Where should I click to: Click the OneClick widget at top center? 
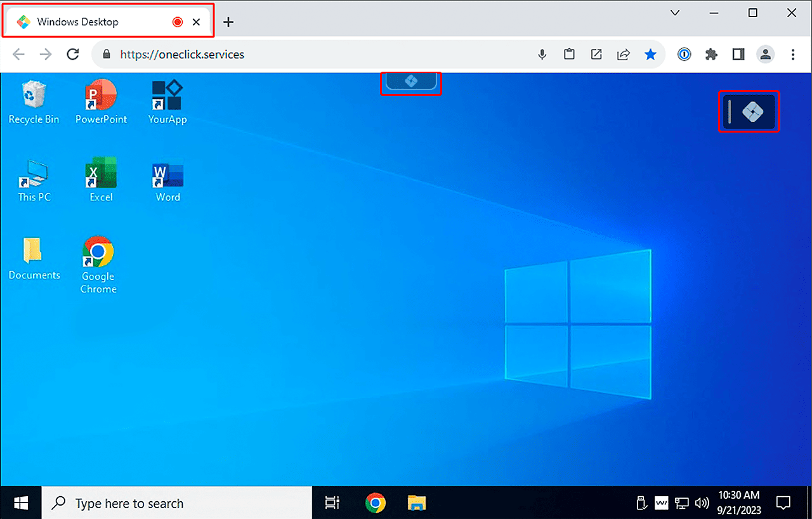[410, 82]
